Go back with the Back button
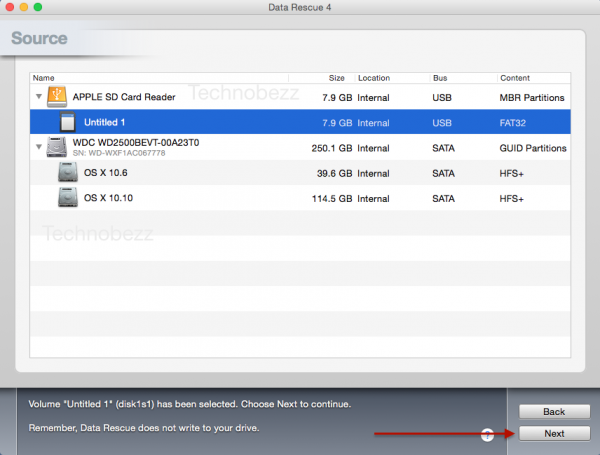Image resolution: width=600 pixels, height=455 pixels. [553, 412]
